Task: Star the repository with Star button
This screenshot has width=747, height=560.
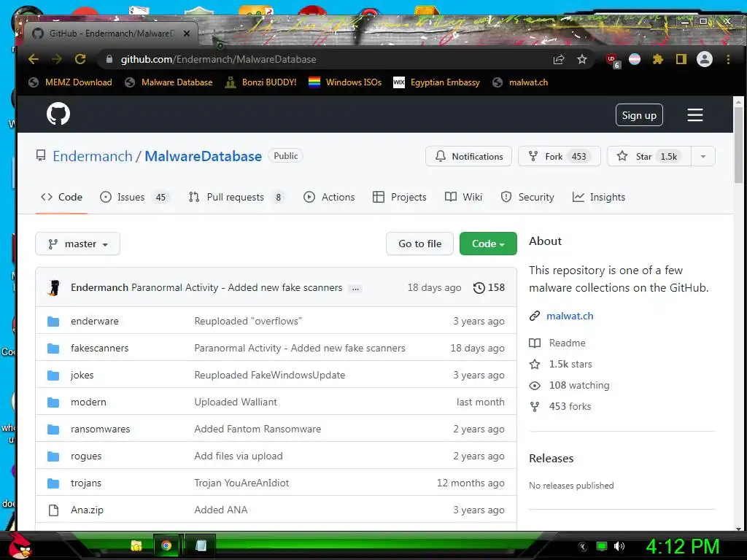Action: tap(649, 156)
